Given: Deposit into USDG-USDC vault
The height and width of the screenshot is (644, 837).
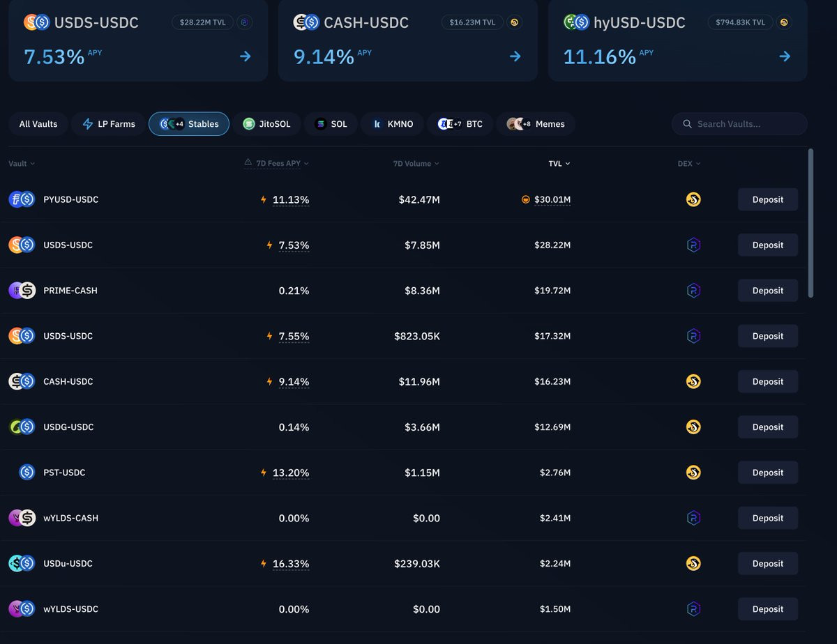Looking at the screenshot, I should [x=768, y=427].
